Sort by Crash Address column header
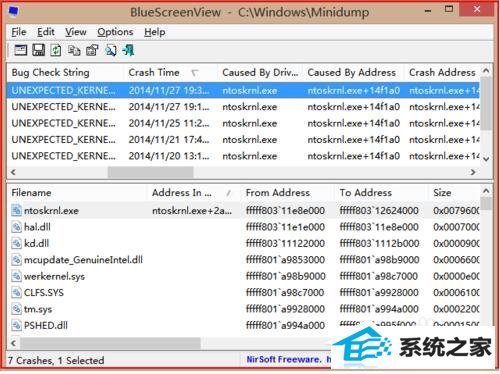Viewport: 500px width, 374px height. click(x=442, y=72)
